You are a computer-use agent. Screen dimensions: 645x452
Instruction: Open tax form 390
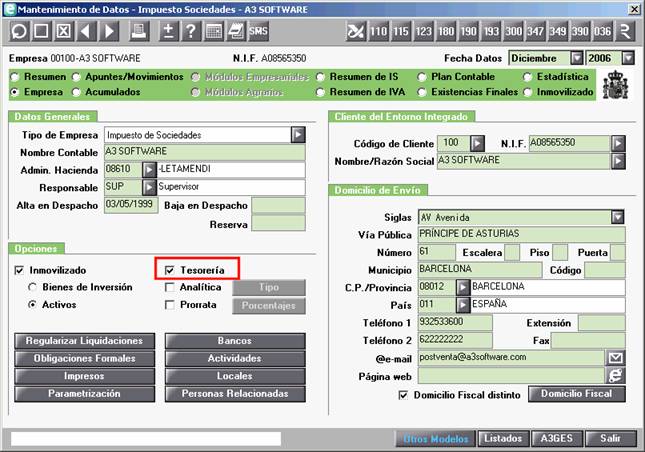click(580, 31)
